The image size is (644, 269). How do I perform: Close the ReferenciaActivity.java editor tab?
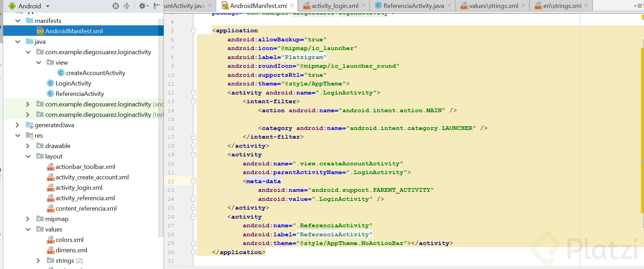(449, 6)
